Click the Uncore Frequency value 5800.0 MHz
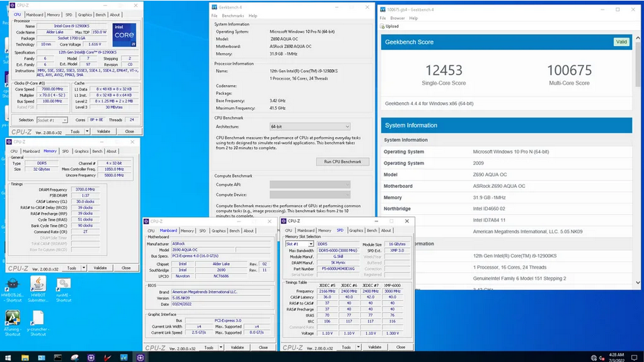Image resolution: width=644 pixels, height=362 pixels. [x=114, y=175]
